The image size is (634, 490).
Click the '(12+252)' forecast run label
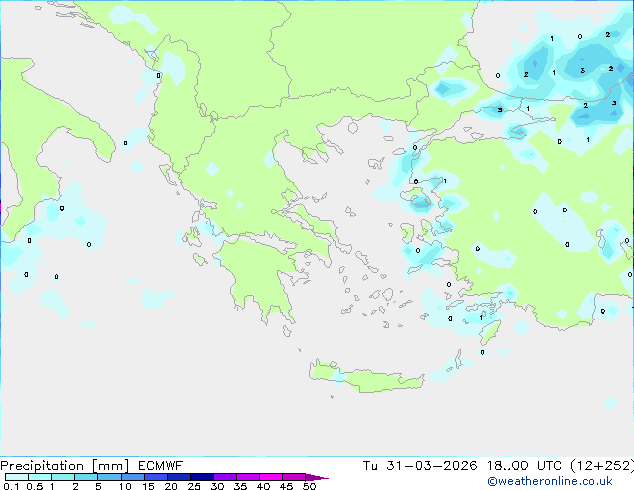[x=602, y=466]
